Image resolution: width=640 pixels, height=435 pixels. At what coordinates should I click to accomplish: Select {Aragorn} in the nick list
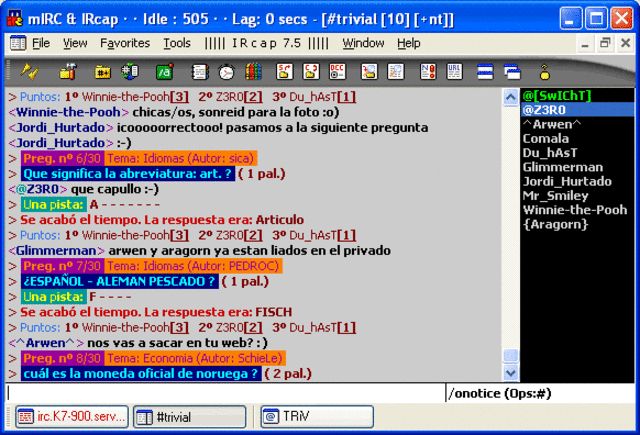coord(578,224)
